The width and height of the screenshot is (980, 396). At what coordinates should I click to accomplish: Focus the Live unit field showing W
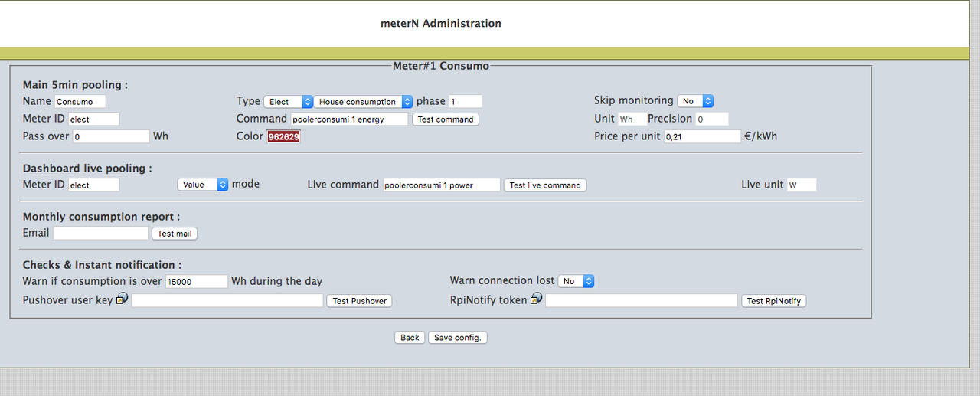tap(802, 185)
